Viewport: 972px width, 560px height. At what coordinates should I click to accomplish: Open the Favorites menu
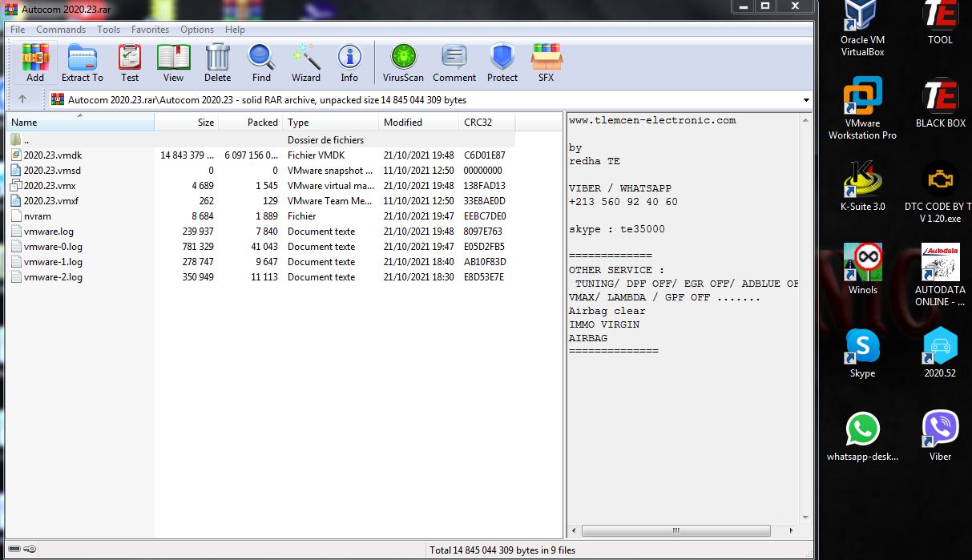click(151, 30)
